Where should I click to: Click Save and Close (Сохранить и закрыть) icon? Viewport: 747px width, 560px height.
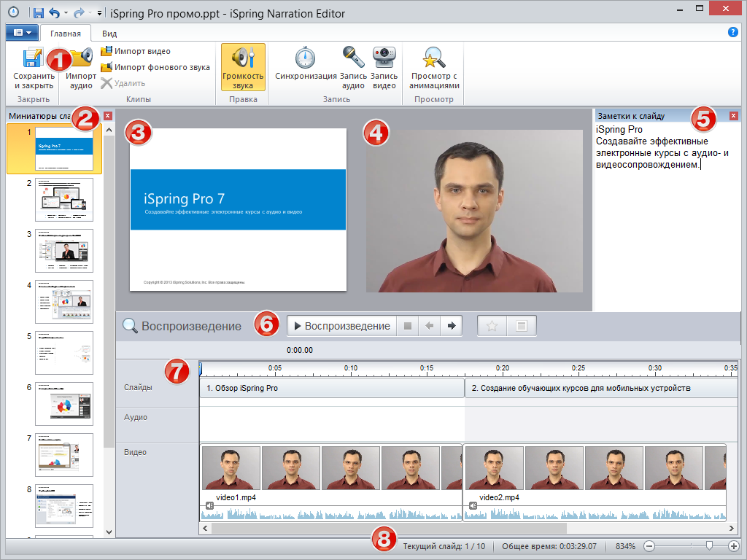(x=34, y=58)
